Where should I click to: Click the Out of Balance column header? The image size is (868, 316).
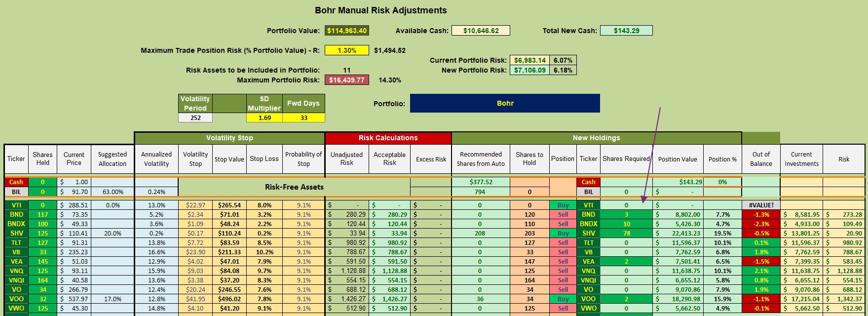(x=761, y=159)
